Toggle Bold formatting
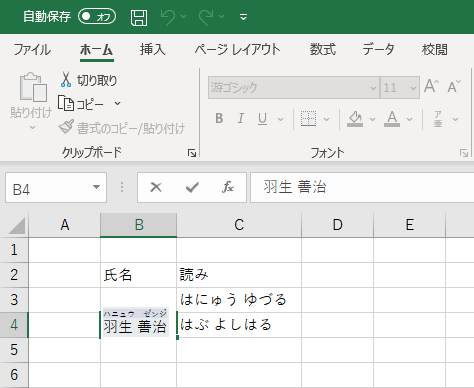 (x=219, y=118)
